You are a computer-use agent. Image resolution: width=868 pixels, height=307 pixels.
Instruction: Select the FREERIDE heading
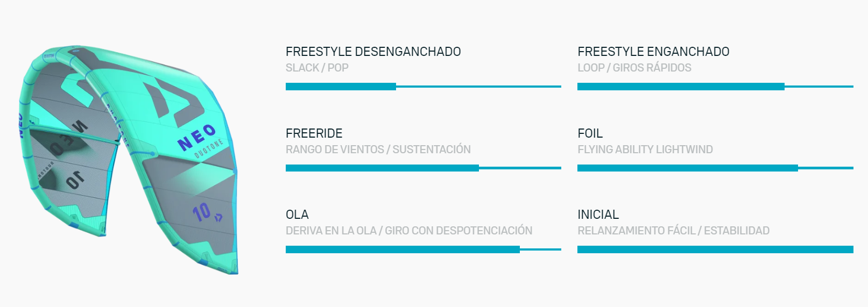(314, 133)
